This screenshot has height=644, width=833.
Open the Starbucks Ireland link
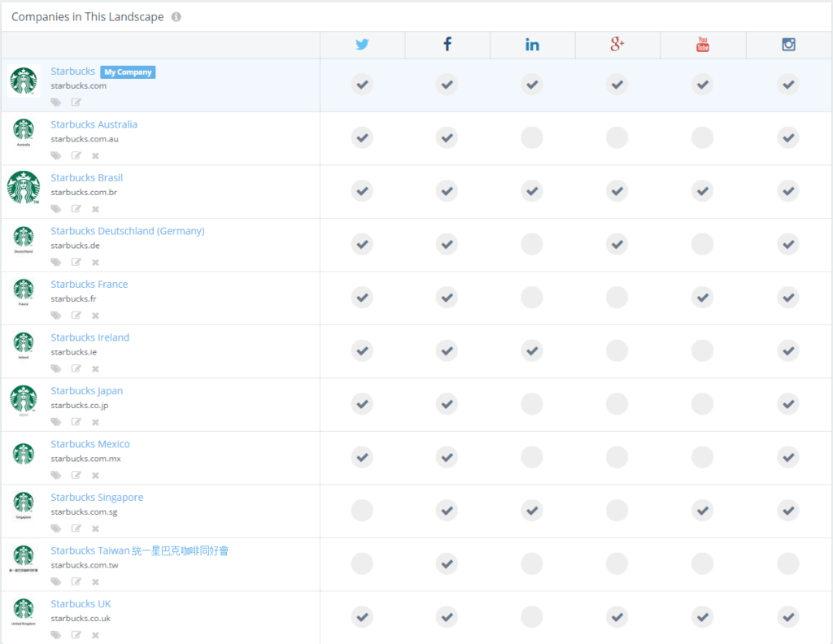[89, 337]
